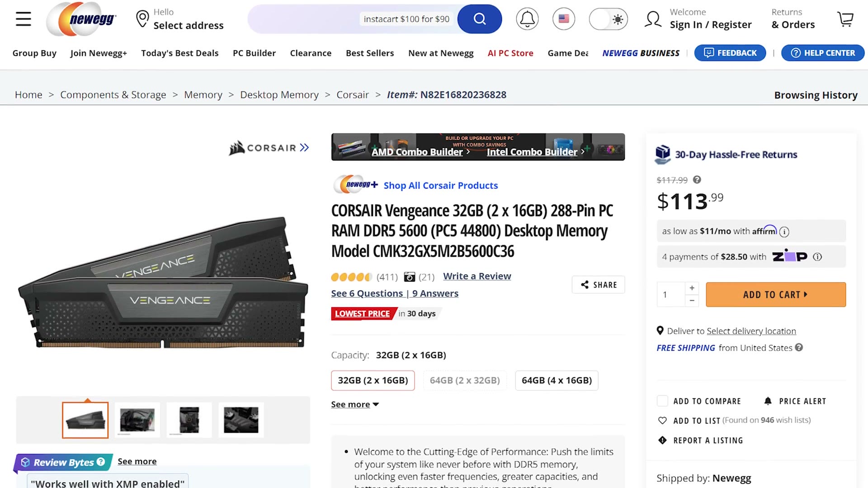View Affirm financing info icon
The width and height of the screenshot is (868, 488).
pyautogui.click(x=784, y=232)
